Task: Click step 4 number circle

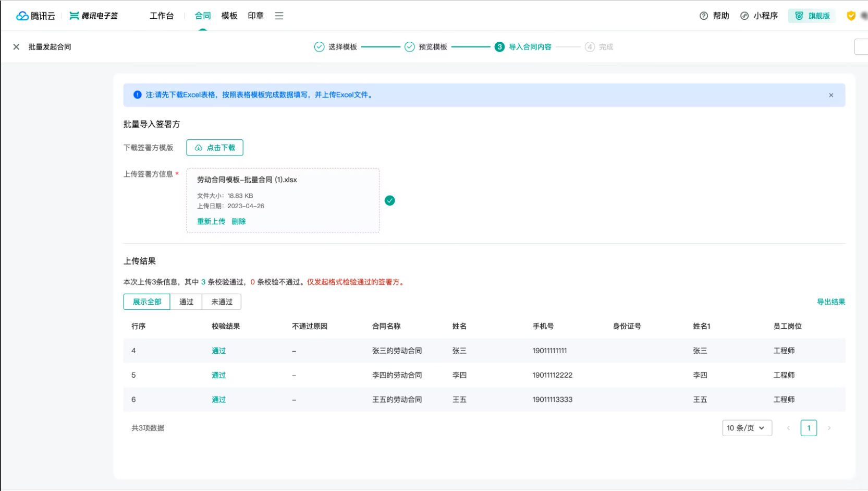Action: pos(590,47)
